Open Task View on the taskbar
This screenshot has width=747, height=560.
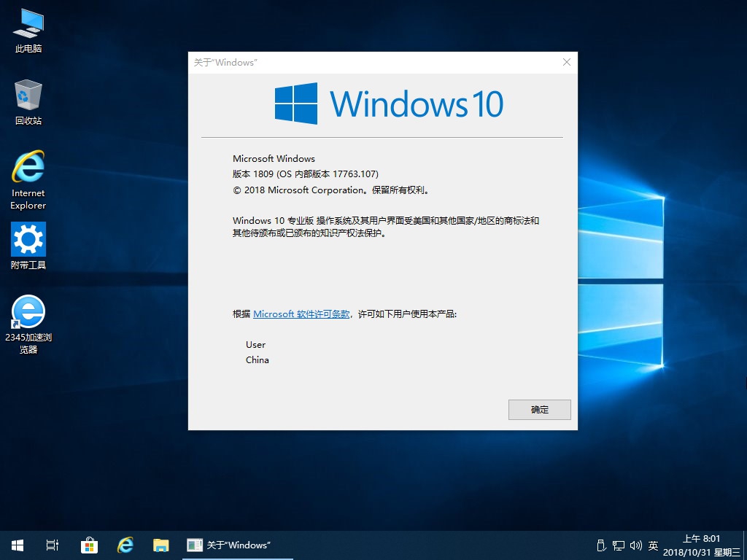tap(53, 545)
